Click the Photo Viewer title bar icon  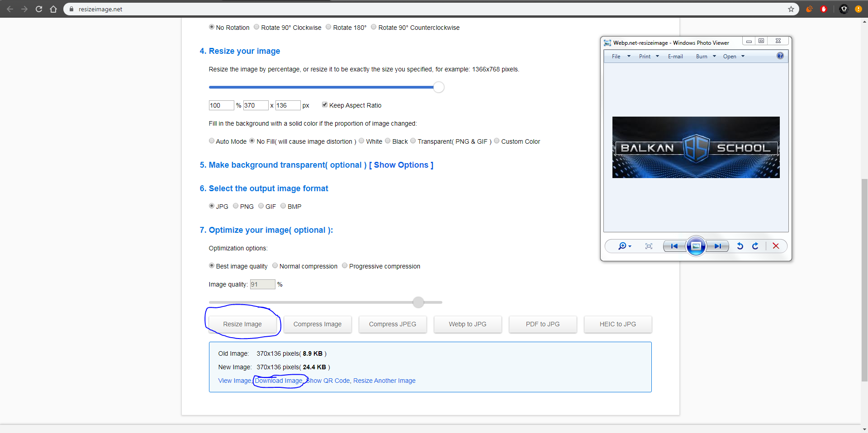[x=607, y=42]
